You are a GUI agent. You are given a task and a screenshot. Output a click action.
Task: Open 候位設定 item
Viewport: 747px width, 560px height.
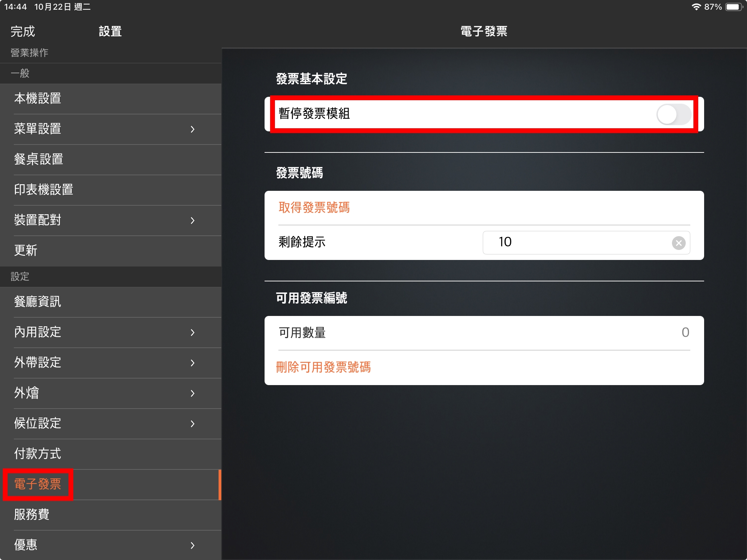[111, 424]
